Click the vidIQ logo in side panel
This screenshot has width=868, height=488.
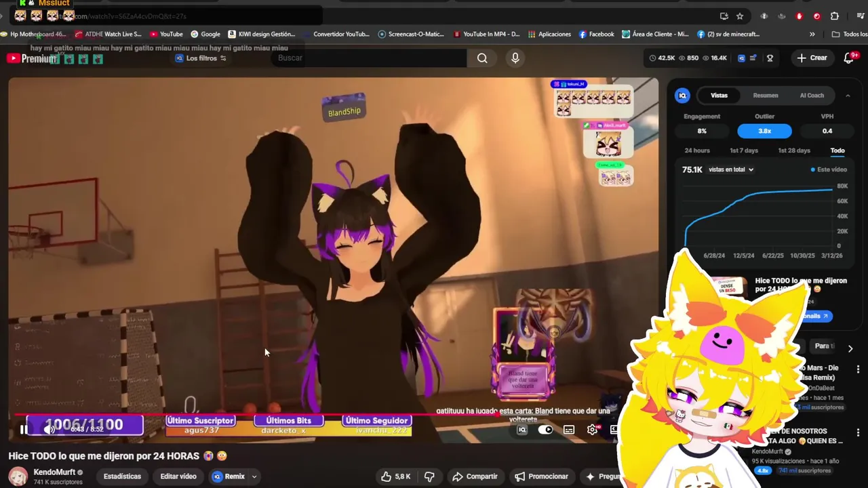pyautogui.click(x=682, y=96)
